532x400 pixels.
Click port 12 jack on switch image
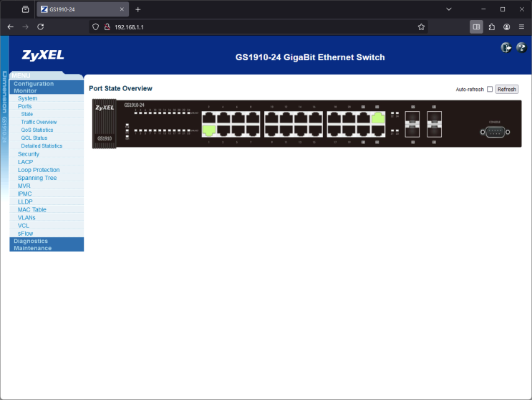(x=286, y=118)
